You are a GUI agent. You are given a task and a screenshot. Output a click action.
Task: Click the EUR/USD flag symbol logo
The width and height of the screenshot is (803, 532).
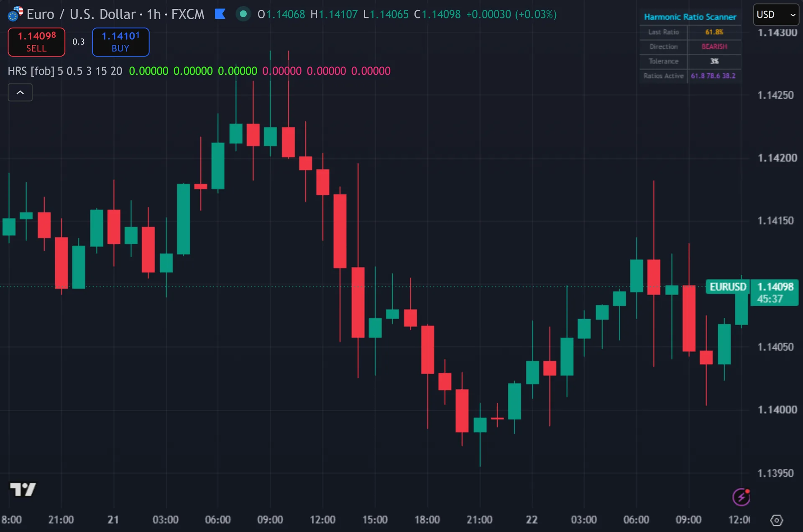pos(15,14)
